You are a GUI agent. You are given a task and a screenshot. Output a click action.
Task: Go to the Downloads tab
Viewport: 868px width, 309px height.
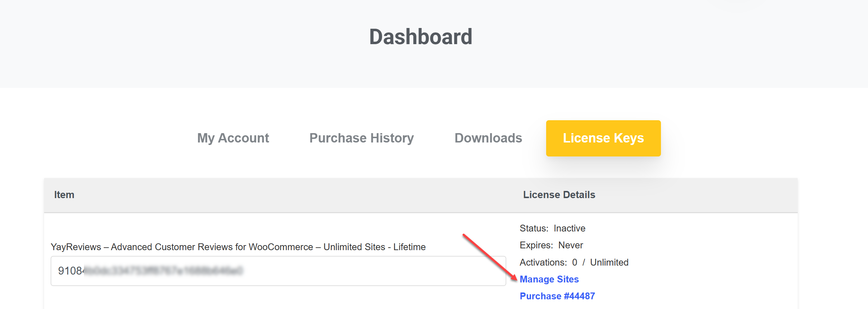(488, 138)
